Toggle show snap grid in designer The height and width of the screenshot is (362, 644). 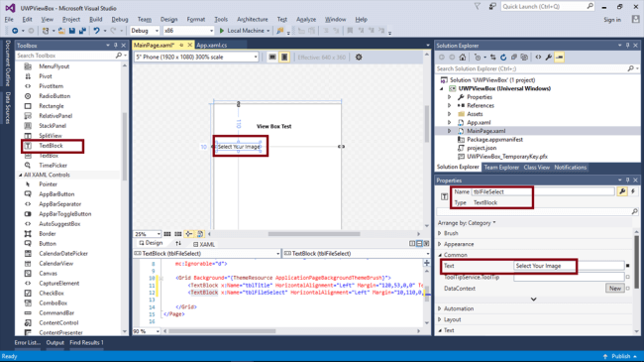[167, 234]
